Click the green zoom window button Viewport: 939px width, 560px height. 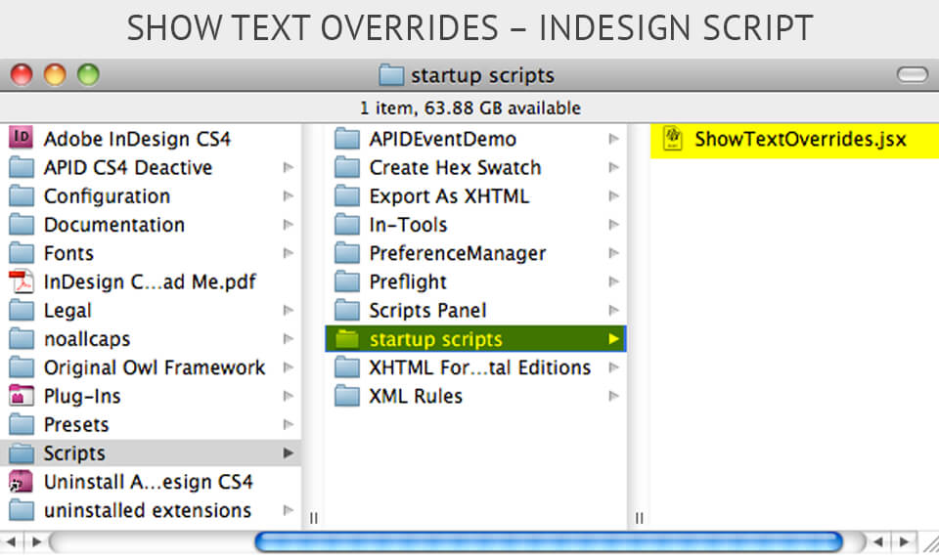[x=89, y=75]
